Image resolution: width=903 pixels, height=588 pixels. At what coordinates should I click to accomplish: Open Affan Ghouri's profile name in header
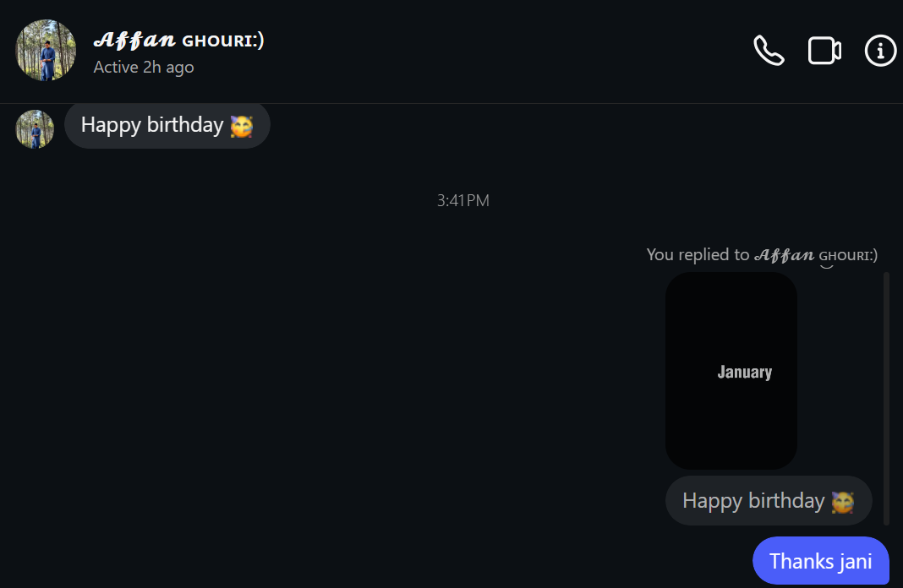[x=178, y=40]
